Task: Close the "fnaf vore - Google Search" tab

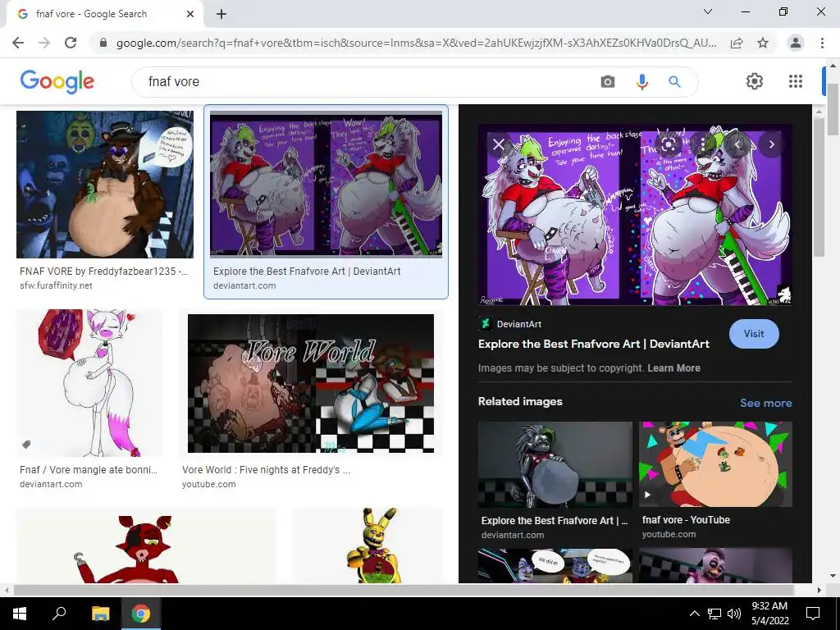Action: click(x=190, y=14)
